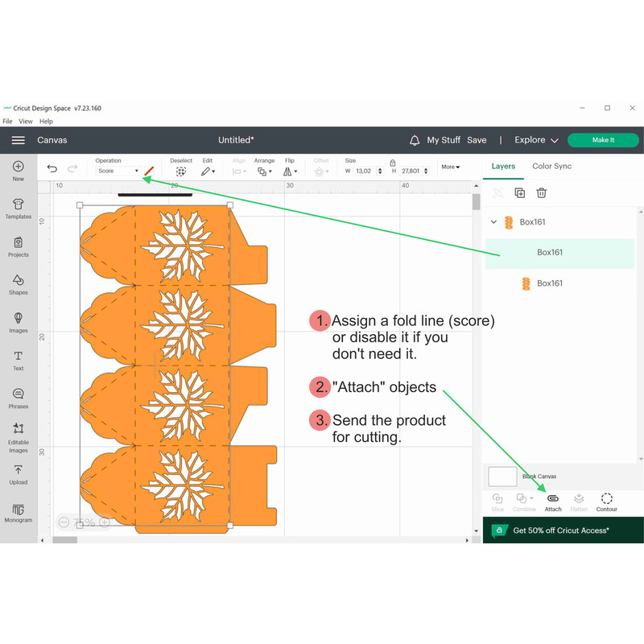This screenshot has height=644, width=644.
Task: Switch to the Color Sync tab
Action: coord(551,166)
